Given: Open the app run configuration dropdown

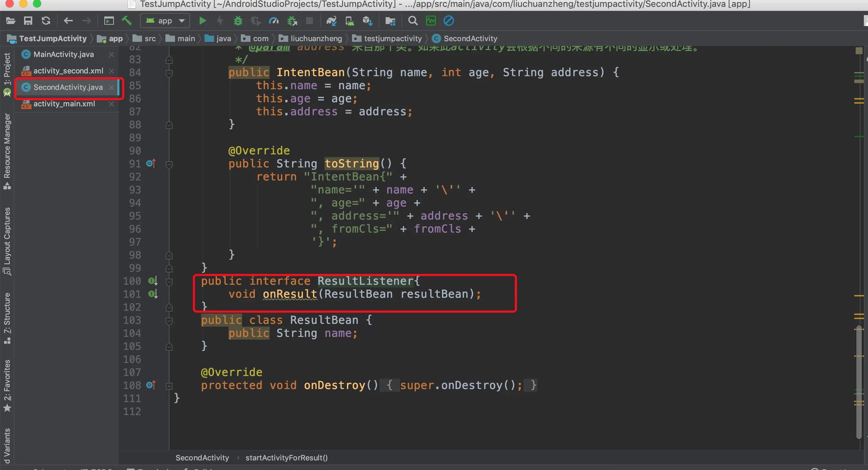Looking at the screenshot, I should click(x=165, y=21).
